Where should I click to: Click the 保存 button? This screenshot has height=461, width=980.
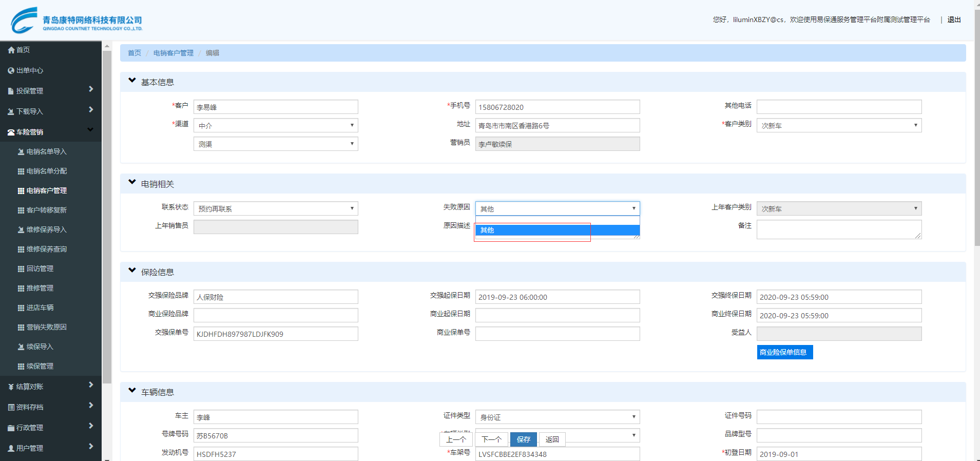click(x=523, y=439)
